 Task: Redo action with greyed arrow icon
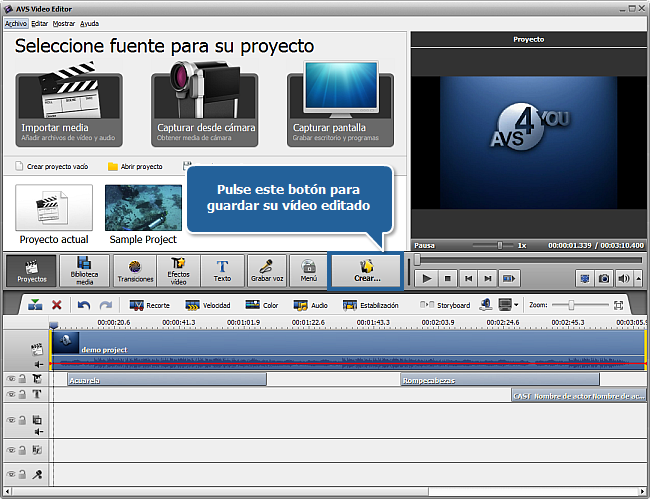[106, 305]
